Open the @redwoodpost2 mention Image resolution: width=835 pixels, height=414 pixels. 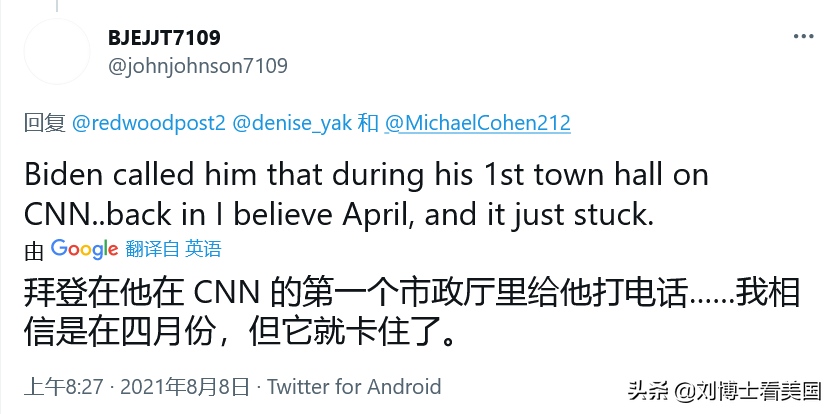[148, 124]
